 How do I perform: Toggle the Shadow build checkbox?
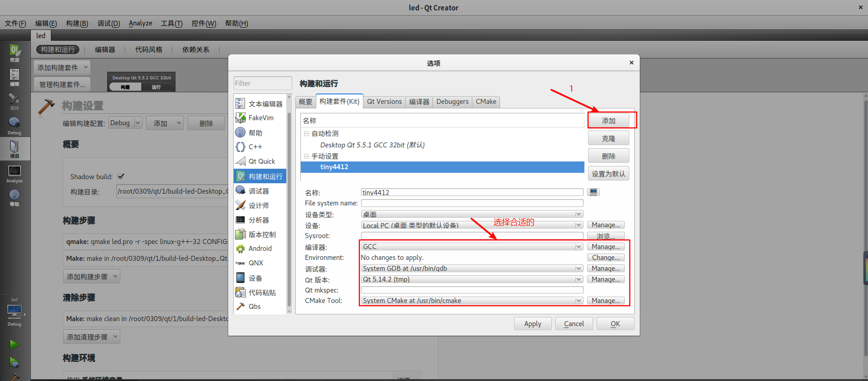pos(121,176)
